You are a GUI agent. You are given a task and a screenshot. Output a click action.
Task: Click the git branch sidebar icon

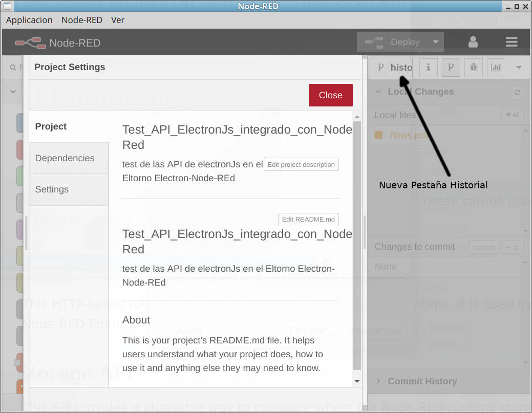tap(451, 67)
